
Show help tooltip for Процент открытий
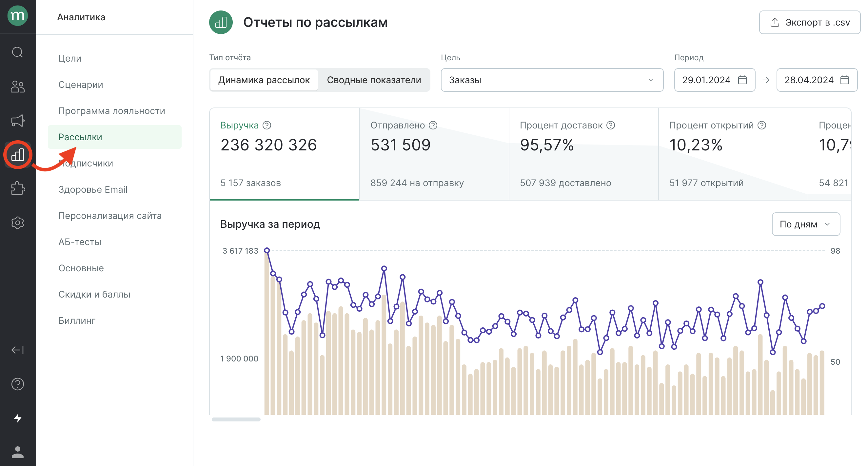[x=762, y=125]
